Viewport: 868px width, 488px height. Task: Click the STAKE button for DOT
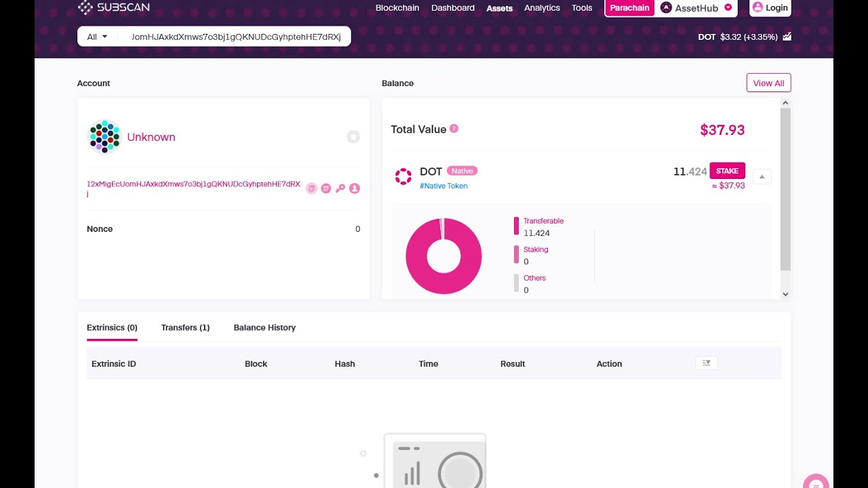pyautogui.click(x=727, y=171)
